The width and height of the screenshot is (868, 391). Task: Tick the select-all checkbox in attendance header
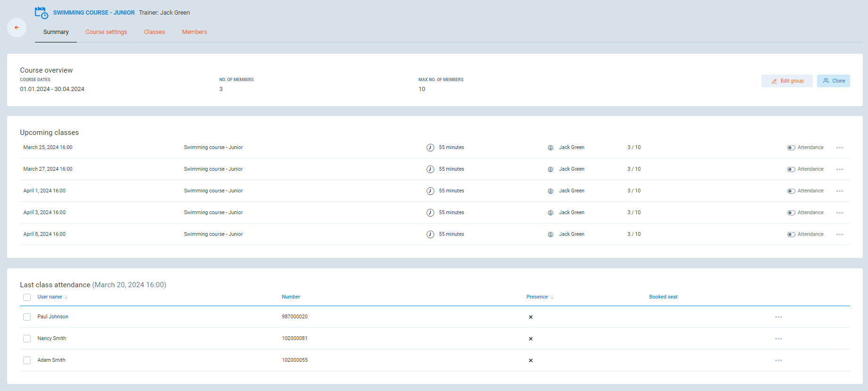pos(27,297)
